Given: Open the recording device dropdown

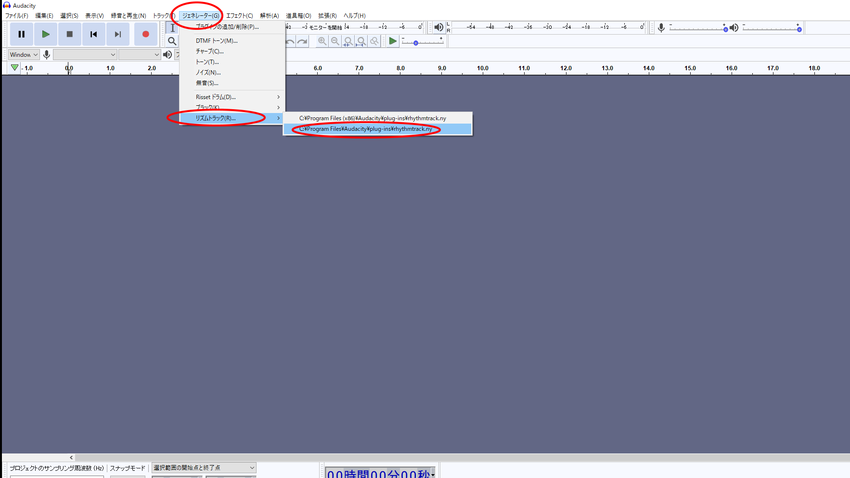Looking at the screenshot, I should [85, 54].
